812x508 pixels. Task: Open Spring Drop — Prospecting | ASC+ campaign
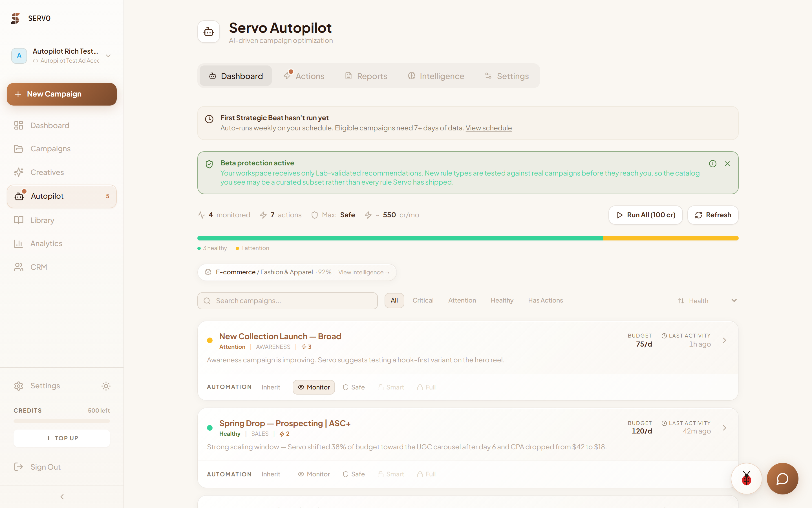pyautogui.click(x=285, y=423)
